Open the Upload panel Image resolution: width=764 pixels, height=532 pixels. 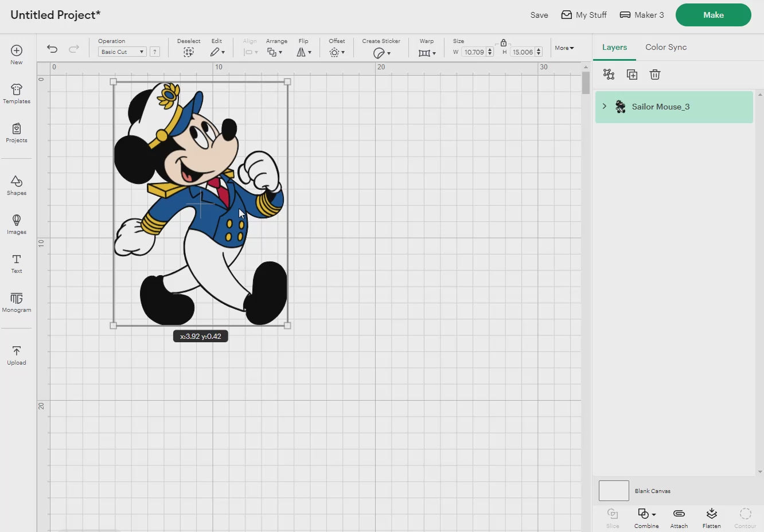click(x=17, y=355)
